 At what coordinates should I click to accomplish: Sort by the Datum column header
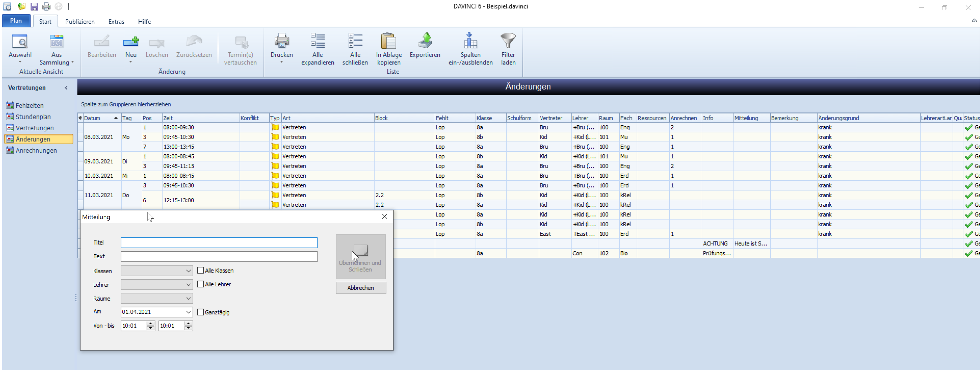102,118
